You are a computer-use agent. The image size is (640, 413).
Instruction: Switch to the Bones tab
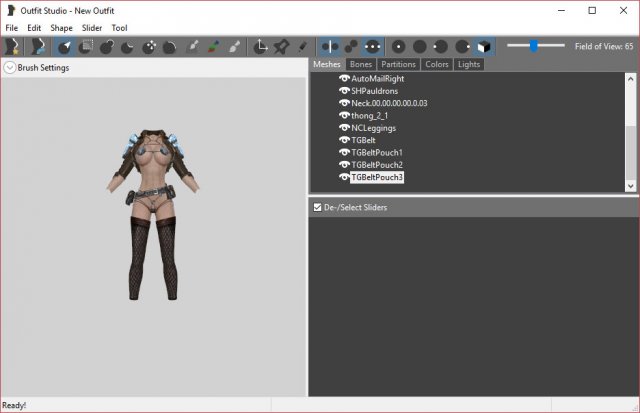(x=360, y=64)
